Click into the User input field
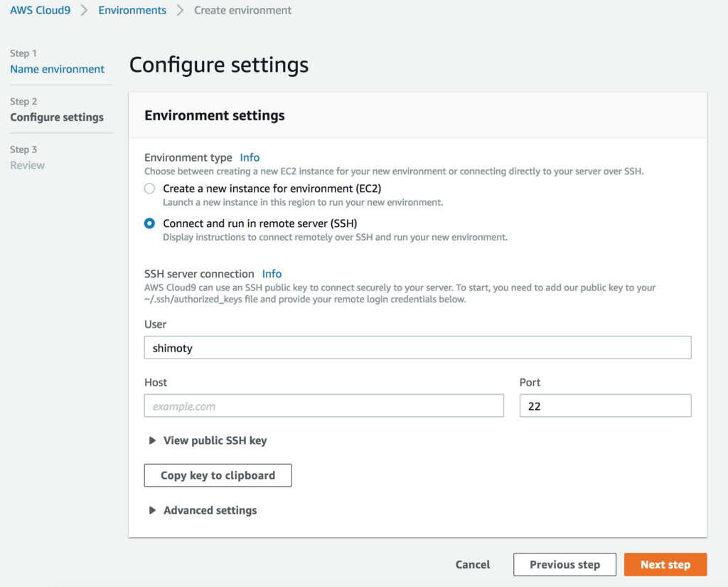Image resolution: width=728 pixels, height=587 pixels. (x=417, y=348)
